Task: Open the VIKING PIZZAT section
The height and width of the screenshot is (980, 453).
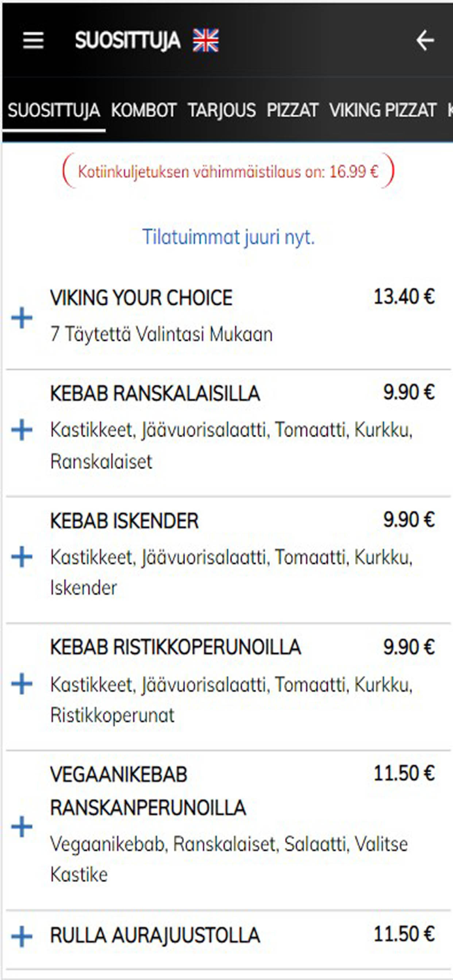Action: (383, 110)
